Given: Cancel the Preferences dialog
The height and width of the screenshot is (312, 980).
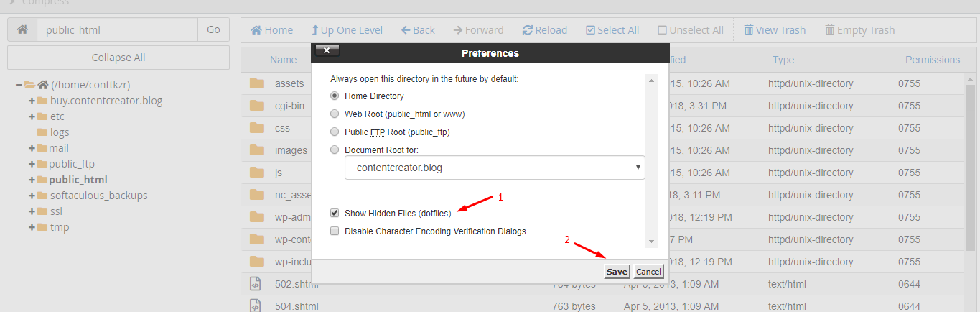Looking at the screenshot, I should point(648,272).
